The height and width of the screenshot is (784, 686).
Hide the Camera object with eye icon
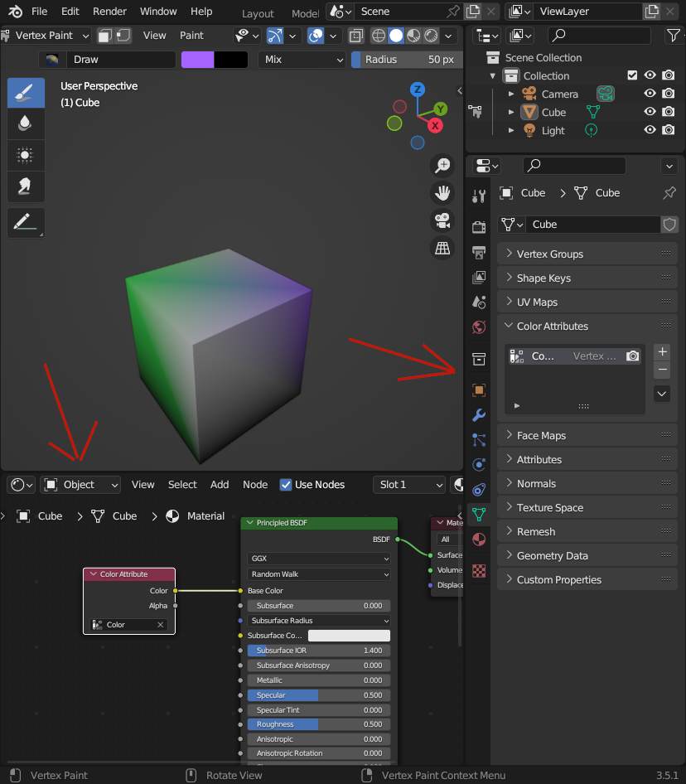(650, 94)
